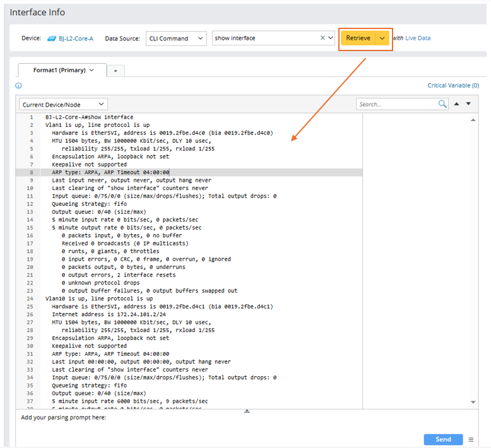Click the Live Data link
Viewport: 491px width, 448px height.
click(418, 38)
